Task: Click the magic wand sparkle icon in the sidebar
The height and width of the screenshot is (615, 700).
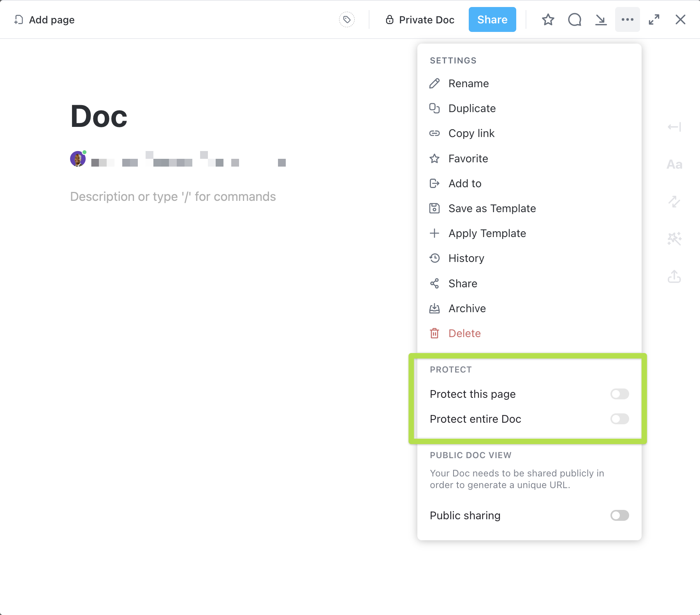Action: [x=674, y=239]
